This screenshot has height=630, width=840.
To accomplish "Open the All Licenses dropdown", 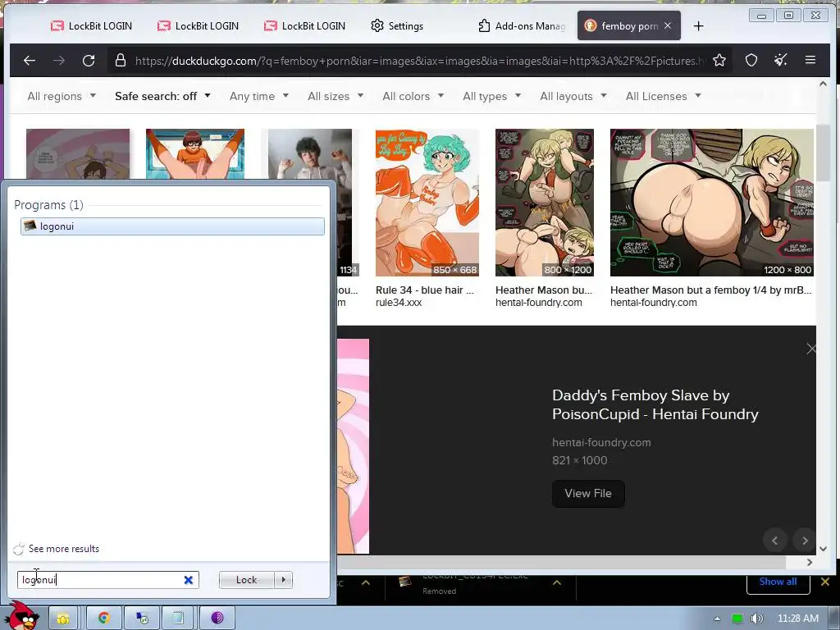I will click(x=663, y=97).
